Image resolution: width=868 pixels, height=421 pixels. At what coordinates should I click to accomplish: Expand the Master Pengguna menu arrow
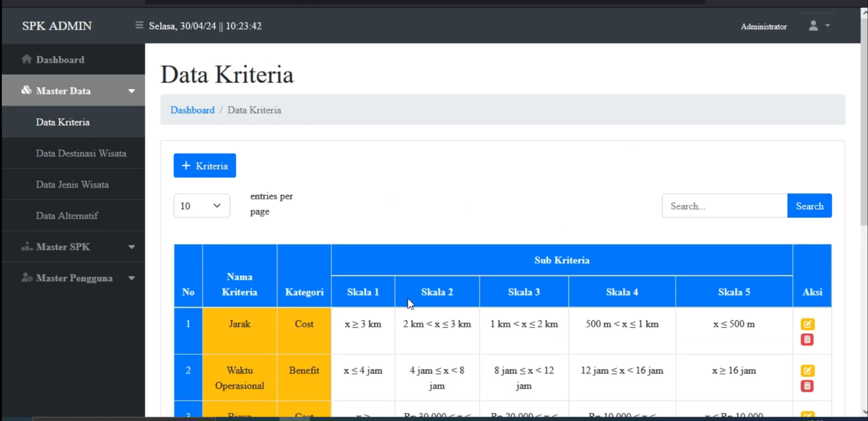132,278
